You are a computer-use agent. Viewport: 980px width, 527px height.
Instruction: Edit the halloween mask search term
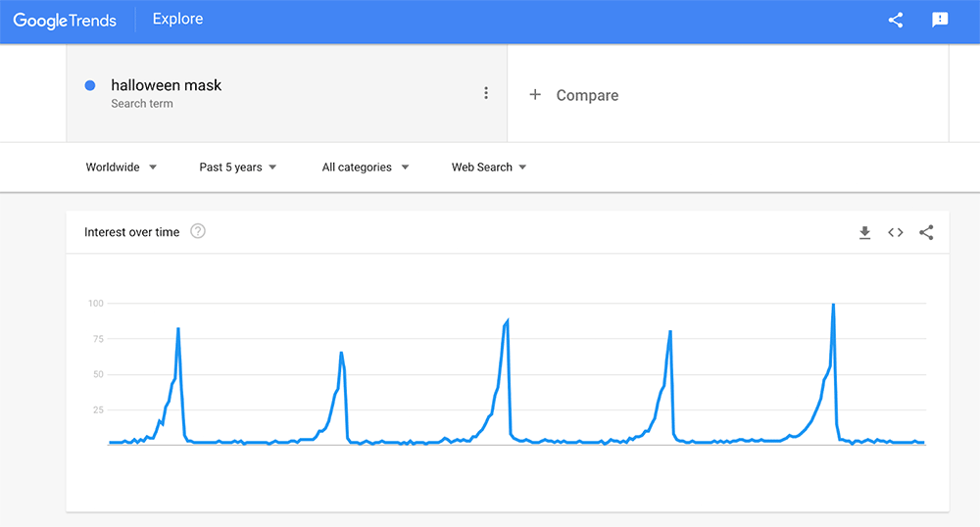(x=167, y=85)
